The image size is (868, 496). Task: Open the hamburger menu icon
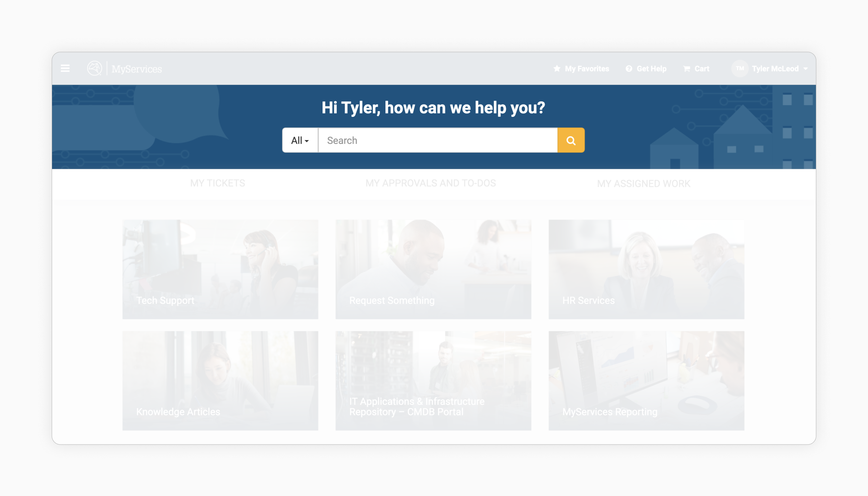[65, 68]
